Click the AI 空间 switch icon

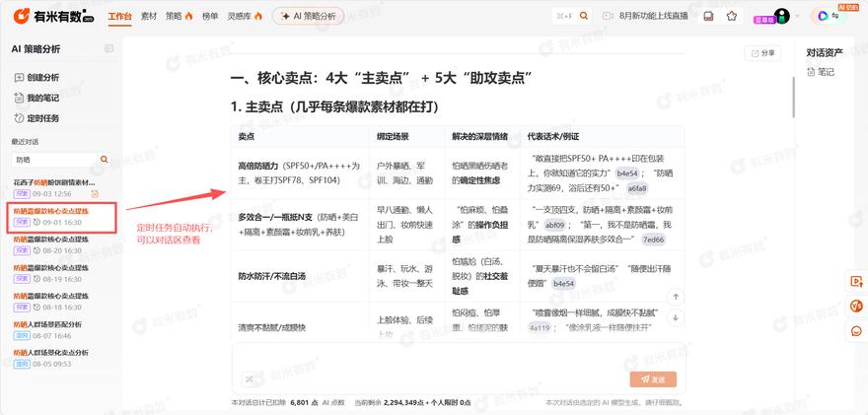tap(829, 16)
